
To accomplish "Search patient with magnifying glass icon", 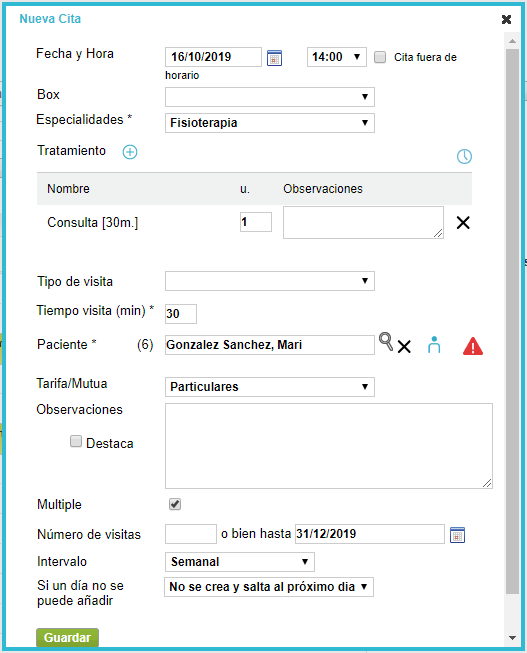I will [386, 342].
